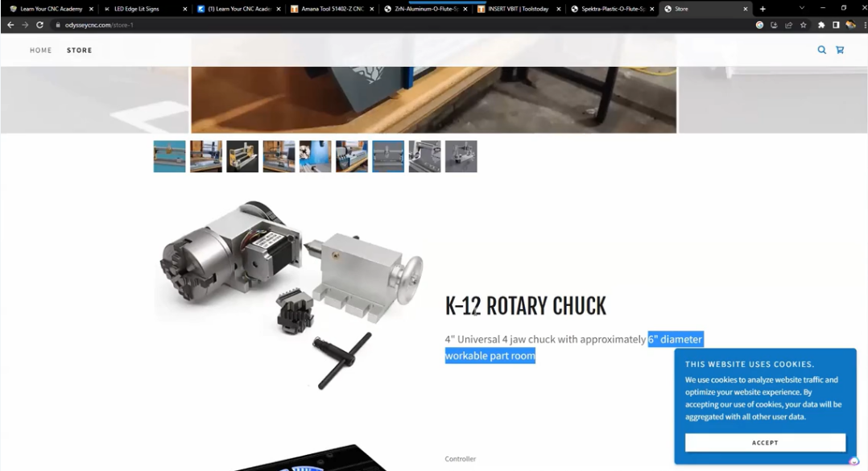The width and height of the screenshot is (868, 471).
Task: Open the side panel toggle icon
Action: 836,25
